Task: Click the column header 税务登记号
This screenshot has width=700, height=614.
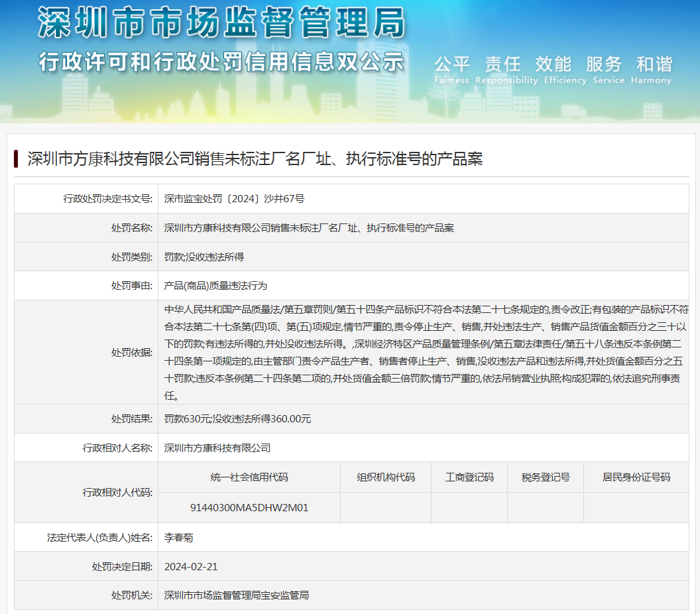Action: (546, 477)
